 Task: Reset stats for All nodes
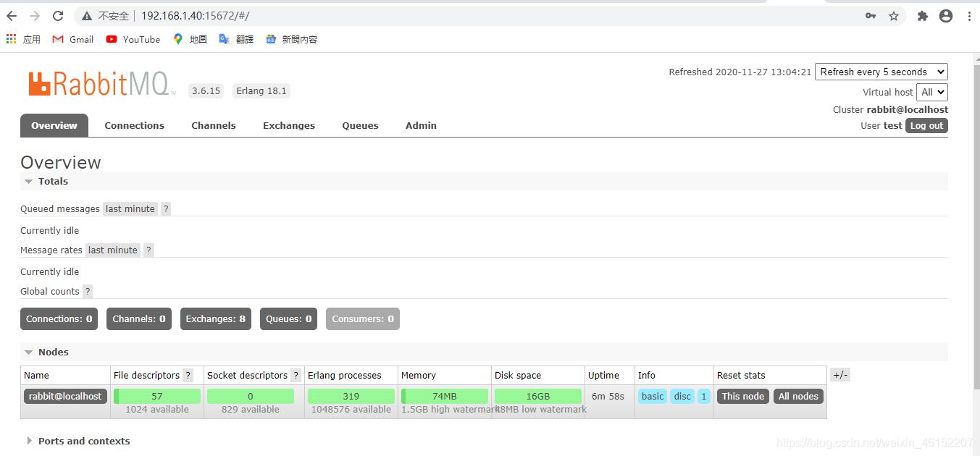coord(798,396)
